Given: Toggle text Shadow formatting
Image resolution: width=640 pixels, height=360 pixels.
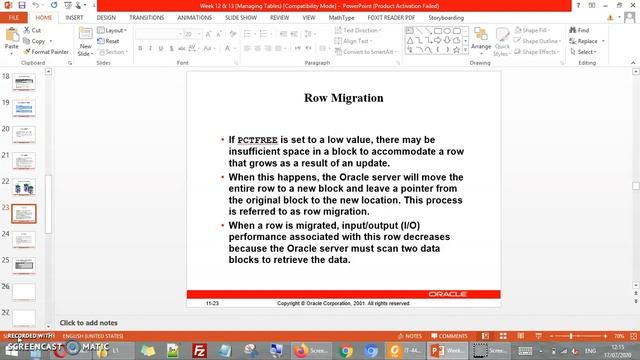Looking at the screenshot, I should point(171,49).
